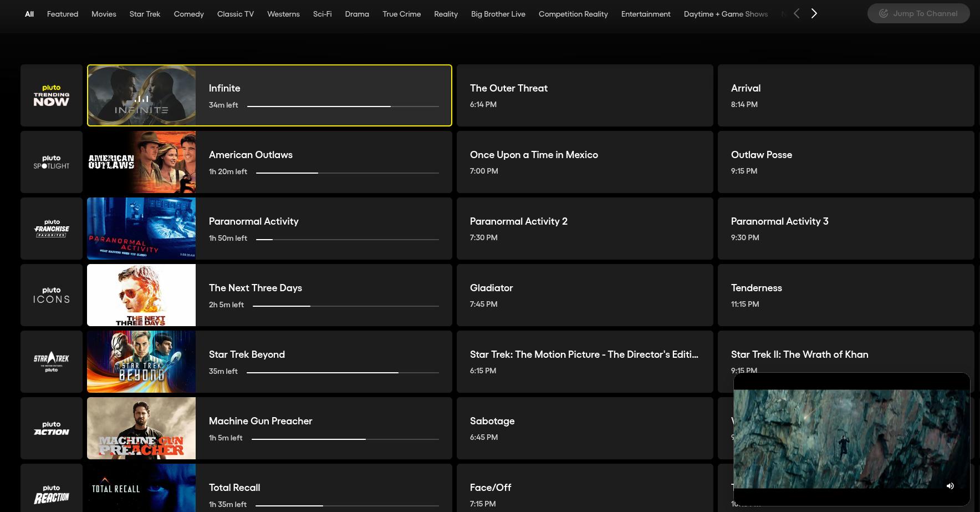Click the Jump To Channel button
The width and height of the screenshot is (980, 512).
pyautogui.click(x=918, y=13)
